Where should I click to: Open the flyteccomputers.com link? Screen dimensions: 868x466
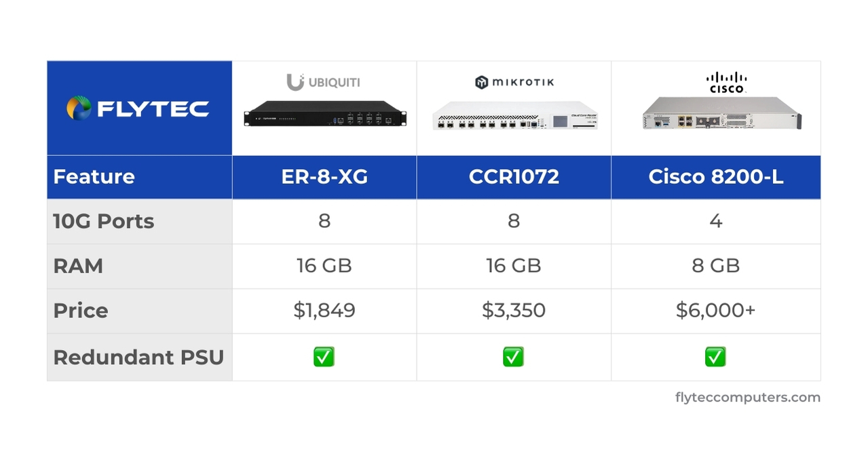click(747, 397)
